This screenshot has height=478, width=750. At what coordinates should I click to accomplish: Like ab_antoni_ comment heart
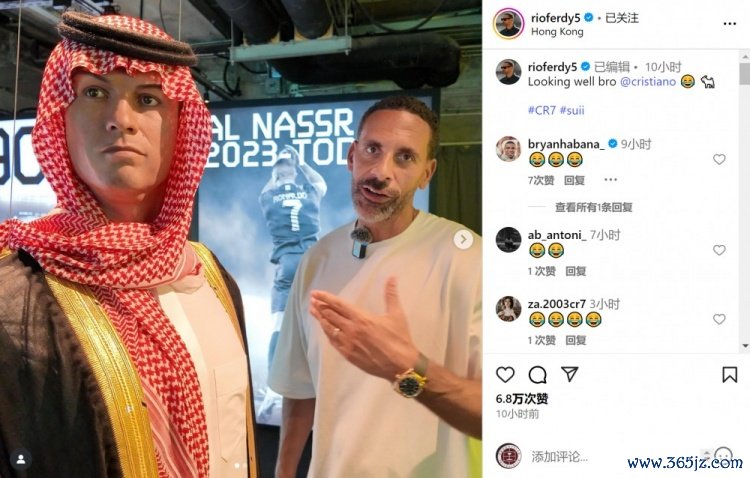[x=719, y=250]
